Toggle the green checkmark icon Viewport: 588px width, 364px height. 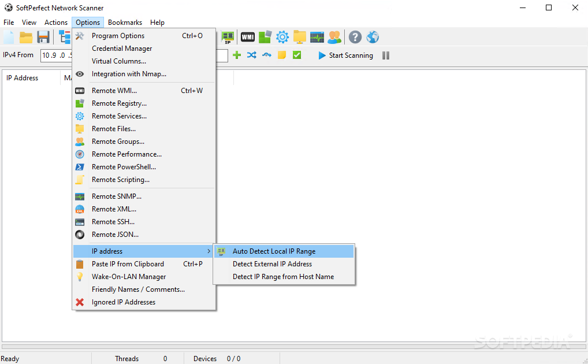pyautogui.click(x=297, y=55)
